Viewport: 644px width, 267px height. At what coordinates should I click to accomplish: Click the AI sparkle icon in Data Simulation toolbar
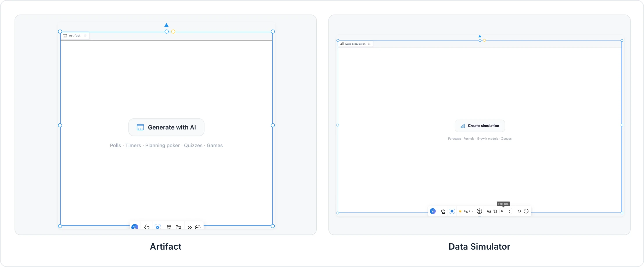pos(433,211)
